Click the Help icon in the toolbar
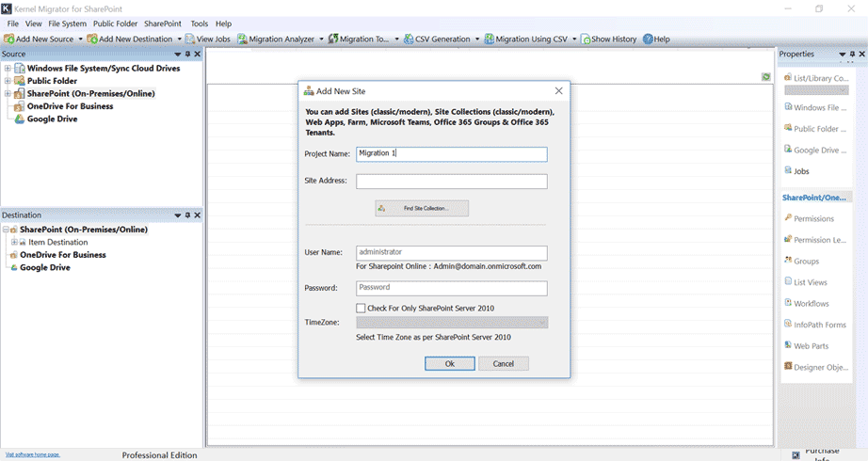 648,39
